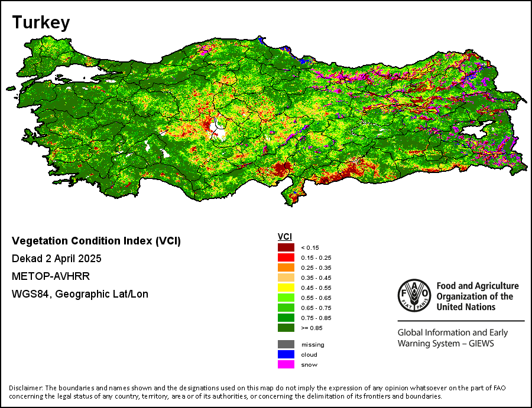The width and height of the screenshot is (532, 408).
Task: Click the blue 'cloud' legend swatch
Action: tap(286, 354)
